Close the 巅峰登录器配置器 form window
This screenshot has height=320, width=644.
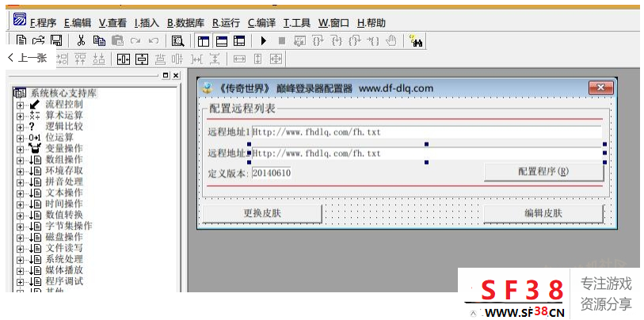(601, 88)
